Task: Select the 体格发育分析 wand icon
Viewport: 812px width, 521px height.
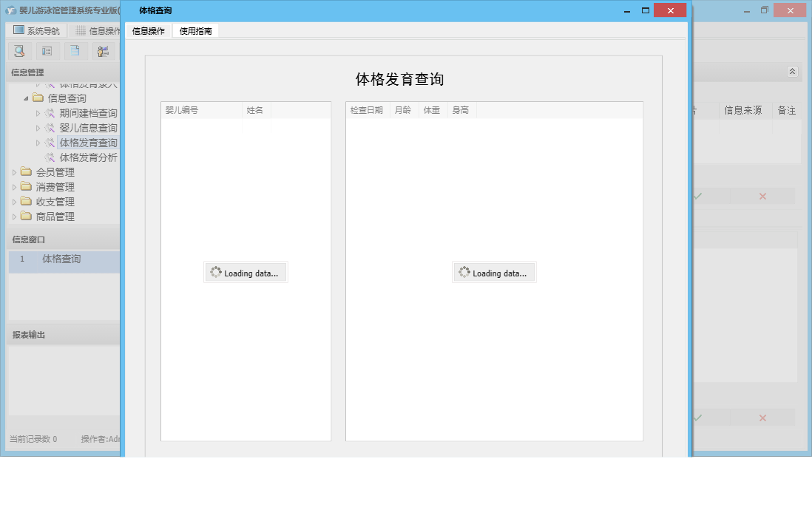Action: click(50, 157)
